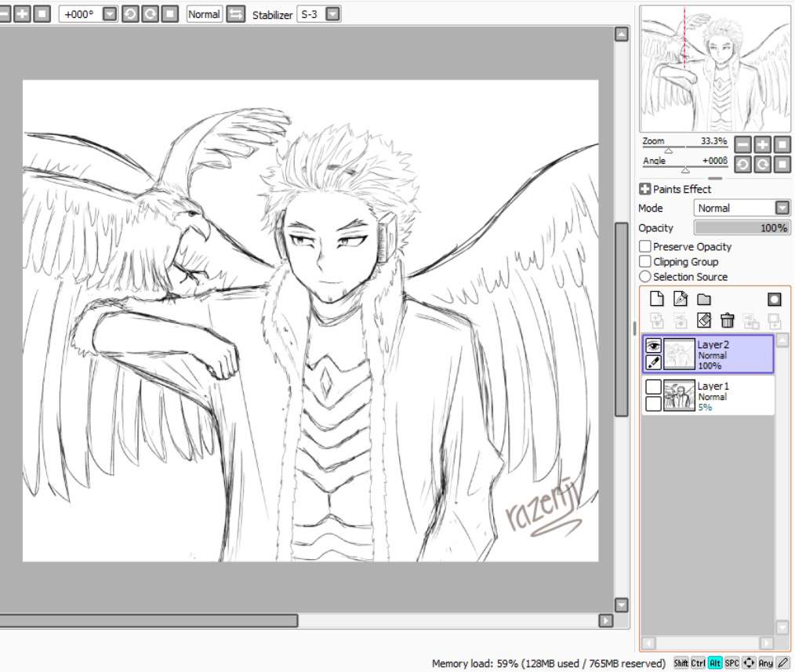Zoom in button beside Zoom slider
This screenshot has width=795, height=672.
[x=763, y=144]
